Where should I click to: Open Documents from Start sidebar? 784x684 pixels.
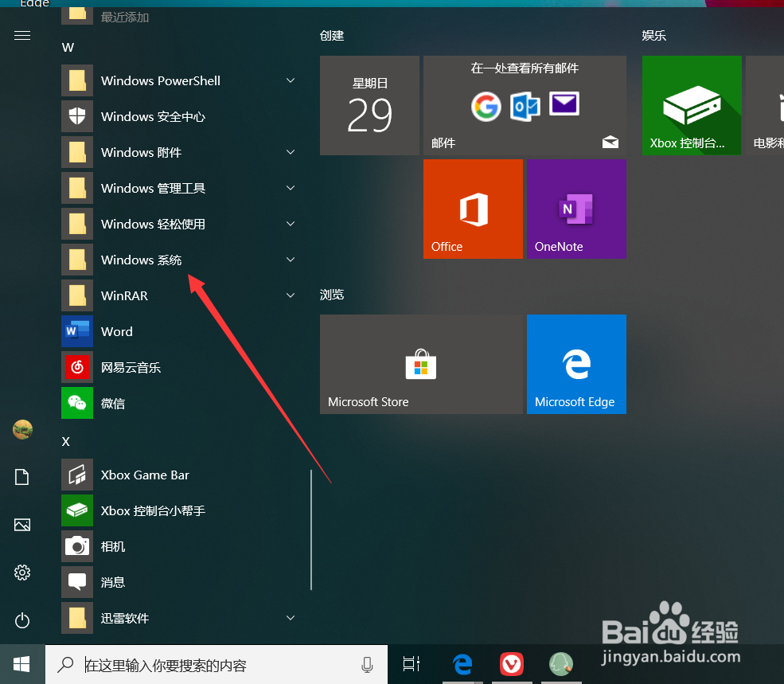click(x=22, y=477)
